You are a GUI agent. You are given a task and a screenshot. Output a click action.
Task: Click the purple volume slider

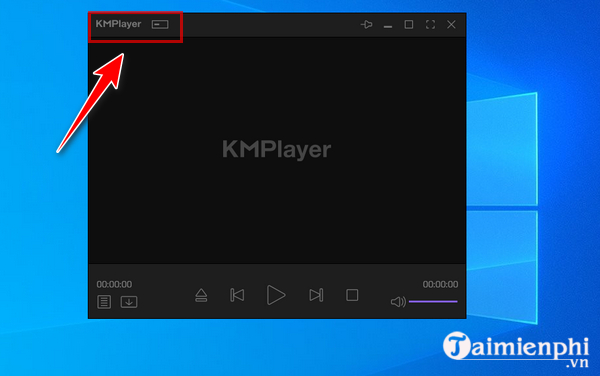point(433,301)
